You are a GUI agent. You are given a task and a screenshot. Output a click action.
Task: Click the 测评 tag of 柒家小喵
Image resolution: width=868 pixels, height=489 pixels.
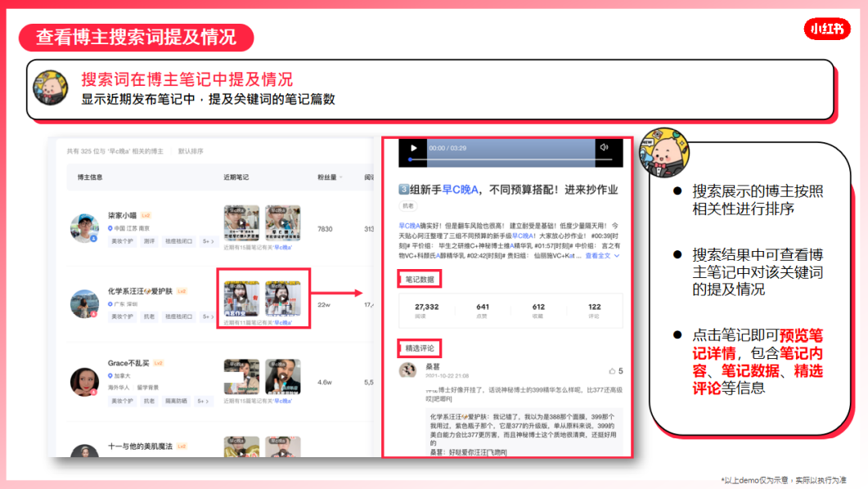[150, 241]
